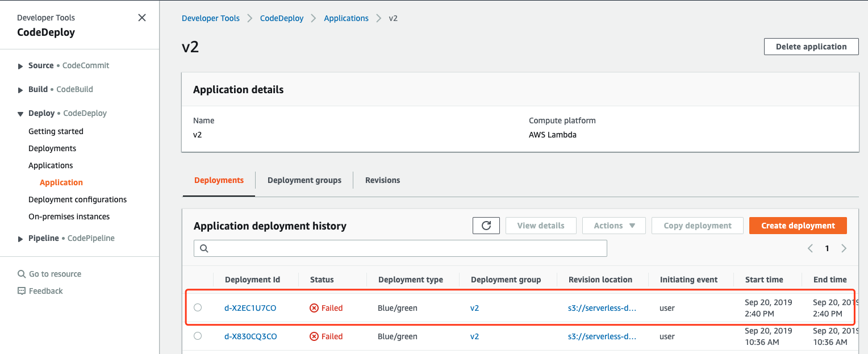Expand the Pipeline CodePipeline section
868x354 pixels.
tap(21, 239)
